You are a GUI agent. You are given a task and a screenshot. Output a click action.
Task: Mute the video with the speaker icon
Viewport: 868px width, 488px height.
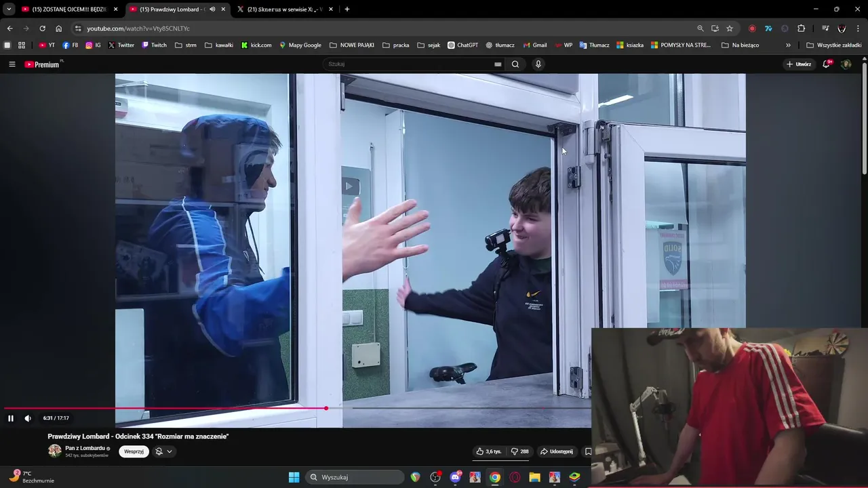click(28, 418)
